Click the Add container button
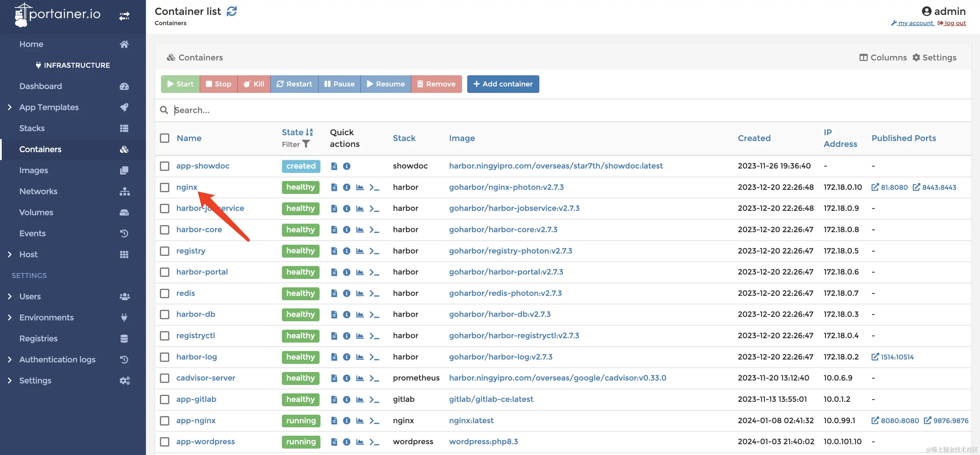 click(x=503, y=84)
